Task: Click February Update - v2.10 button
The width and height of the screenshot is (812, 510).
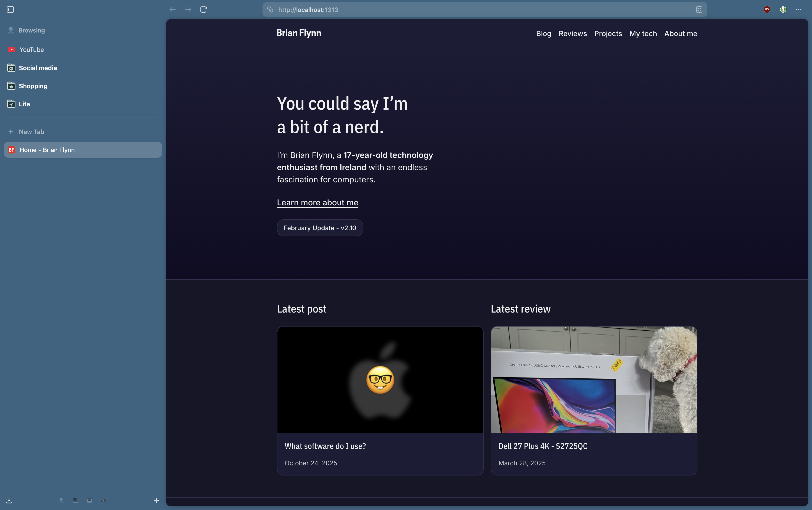Action: pyautogui.click(x=320, y=228)
